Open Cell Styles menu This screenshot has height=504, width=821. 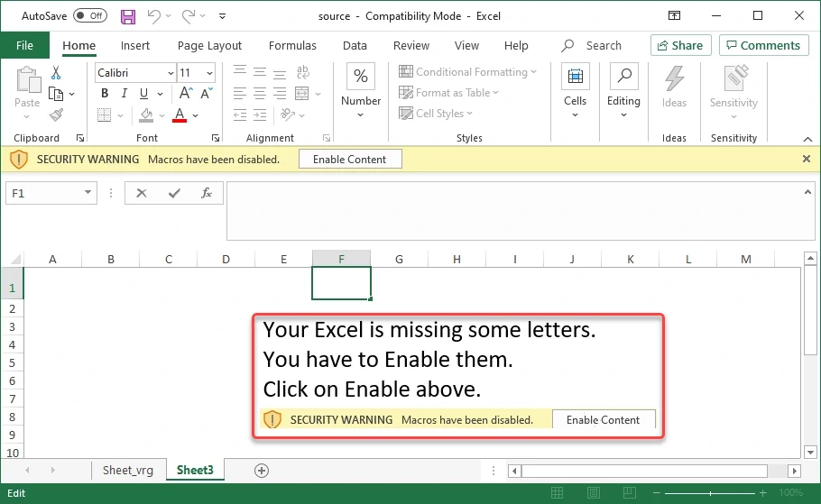436,114
